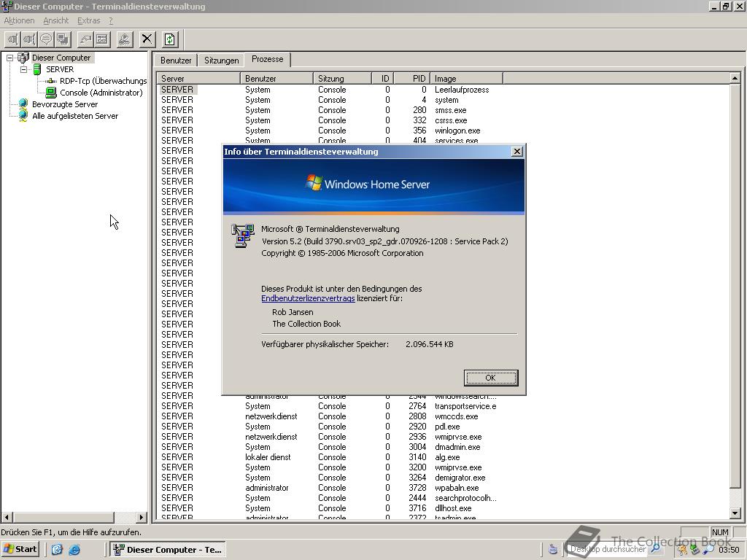The width and height of the screenshot is (747, 560).
Task: Click the globe icon beside Alle aufgelisteten Server
Action: (23, 116)
